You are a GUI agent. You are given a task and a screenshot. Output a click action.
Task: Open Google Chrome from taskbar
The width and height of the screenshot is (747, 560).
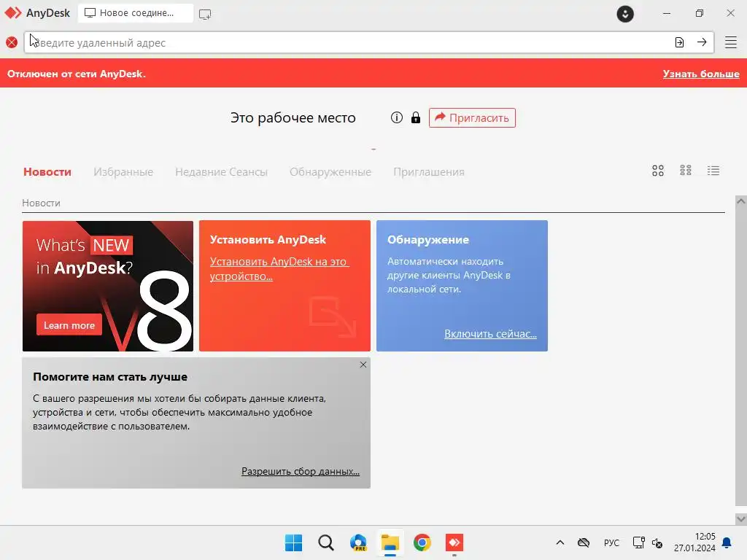point(422,542)
